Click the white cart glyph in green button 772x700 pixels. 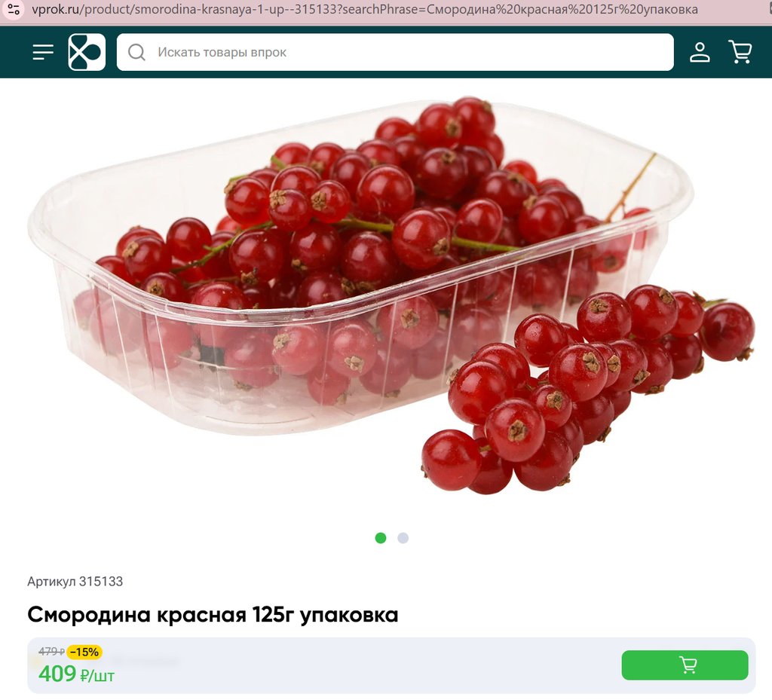[688, 665]
